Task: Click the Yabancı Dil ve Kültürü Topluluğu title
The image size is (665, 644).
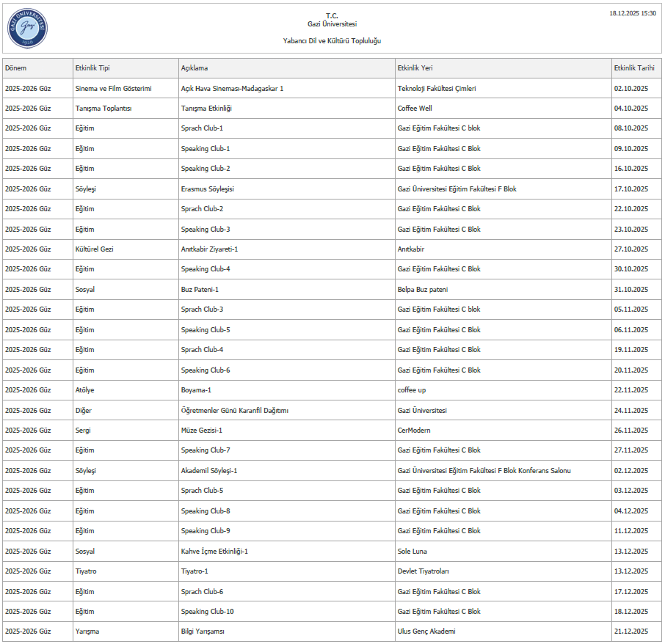Action: tap(332, 41)
